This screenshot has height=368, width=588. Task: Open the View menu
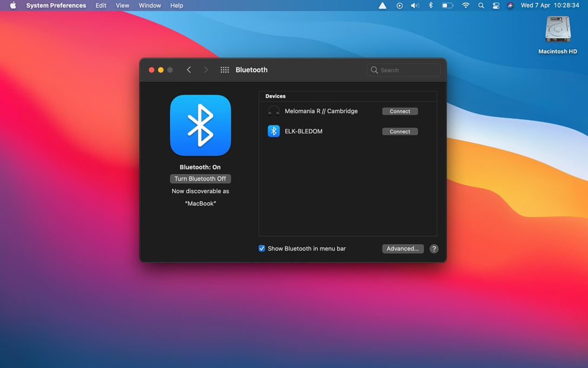tap(123, 5)
